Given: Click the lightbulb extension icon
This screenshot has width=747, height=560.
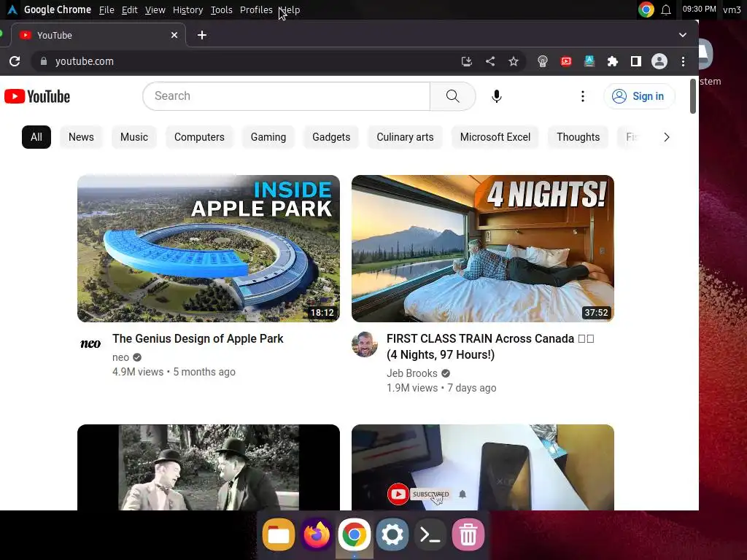Looking at the screenshot, I should point(542,61).
